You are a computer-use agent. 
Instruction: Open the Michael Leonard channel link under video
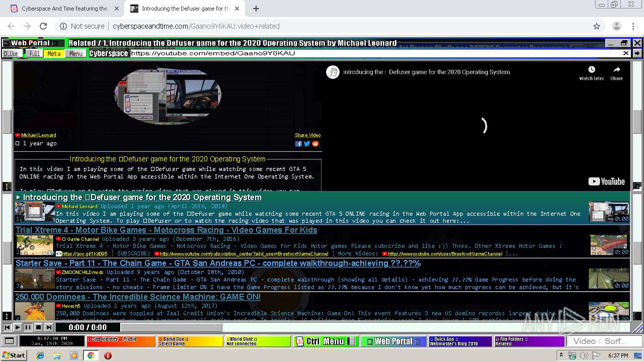pyautogui.click(x=38, y=135)
